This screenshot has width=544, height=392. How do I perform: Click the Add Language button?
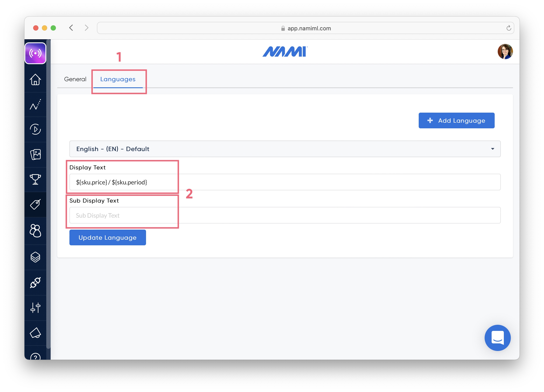[x=456, y=120]
